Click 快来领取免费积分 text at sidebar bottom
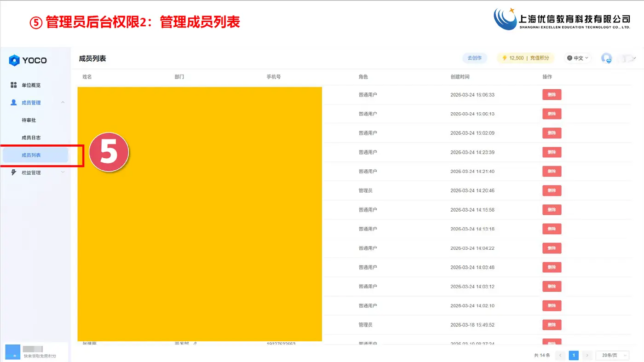Screen dimensions: 644x362 [40, 356]
